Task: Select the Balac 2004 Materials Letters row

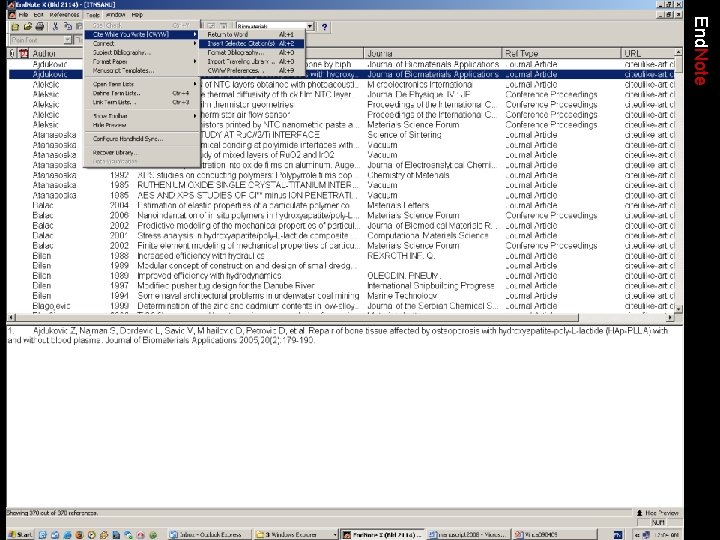Action: 341,205
